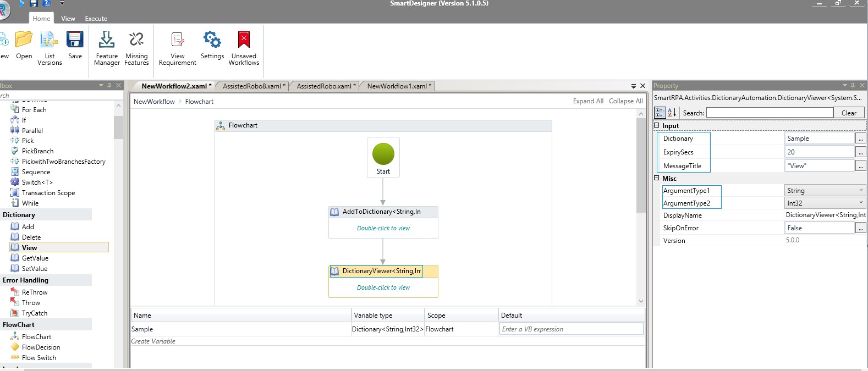
Task: Collapse the Misc property section
Action: pos(656,178)
